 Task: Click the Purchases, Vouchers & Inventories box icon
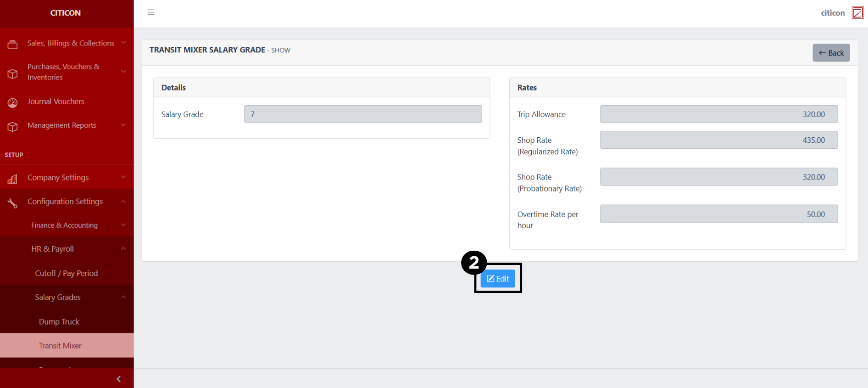pos(12,73)
